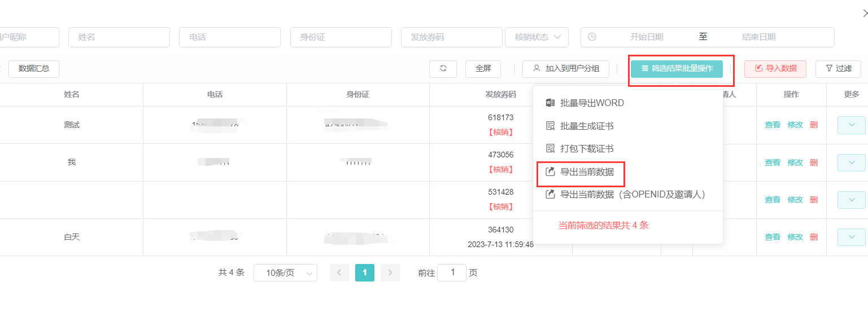This screenshot has height=330, width=868.
Task: Click the icon beside 打包下载证书
Action: click(550, 148)
